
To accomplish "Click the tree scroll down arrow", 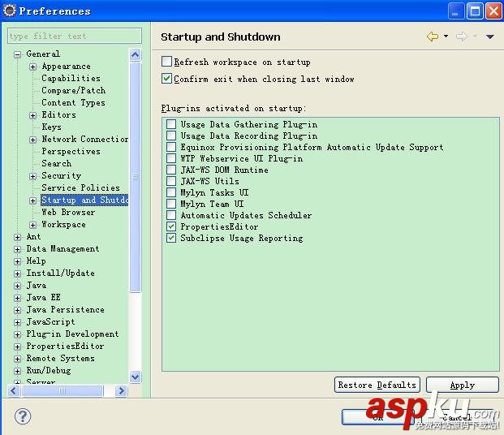I will [135, 377].
